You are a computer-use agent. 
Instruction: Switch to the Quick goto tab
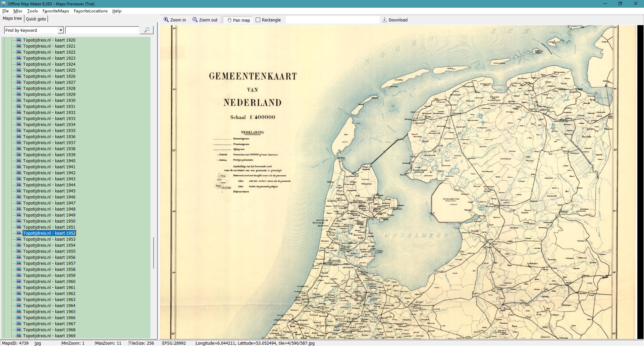click(x=36, y=19)
